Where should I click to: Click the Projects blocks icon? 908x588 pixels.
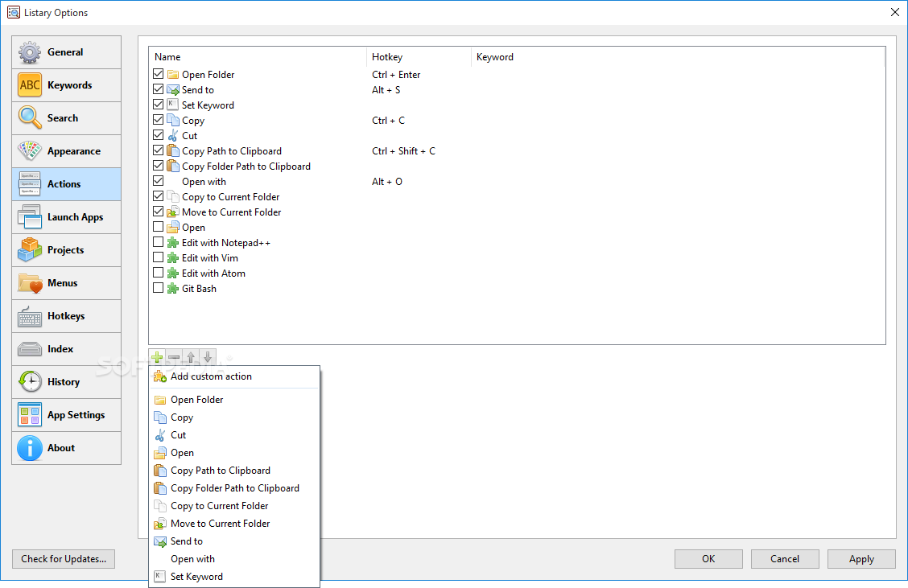pyautogui.click(x=30, y=250)
